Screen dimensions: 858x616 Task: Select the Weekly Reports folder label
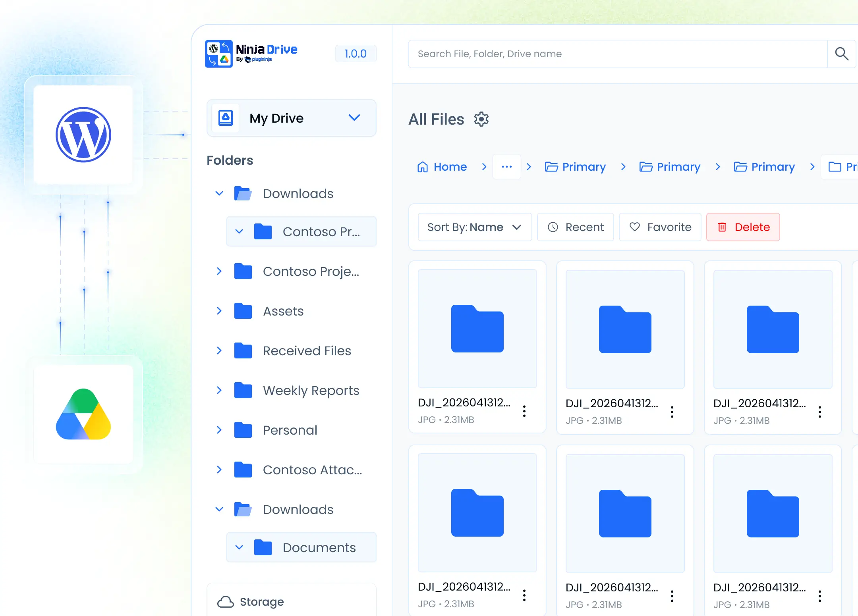coord(311,390)
